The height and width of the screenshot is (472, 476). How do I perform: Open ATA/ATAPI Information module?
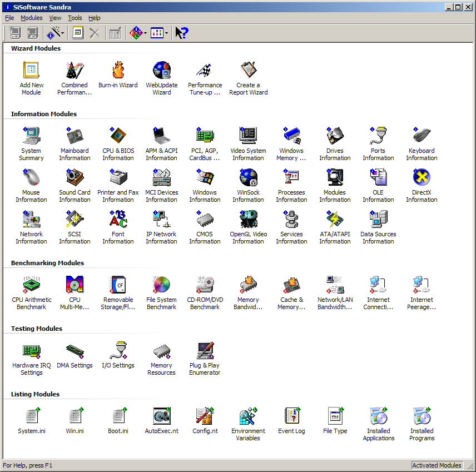click(x=335, y=227)
